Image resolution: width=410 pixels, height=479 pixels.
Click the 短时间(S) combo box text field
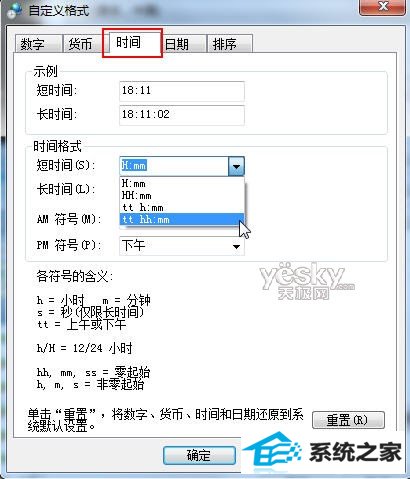coord(174,166)
